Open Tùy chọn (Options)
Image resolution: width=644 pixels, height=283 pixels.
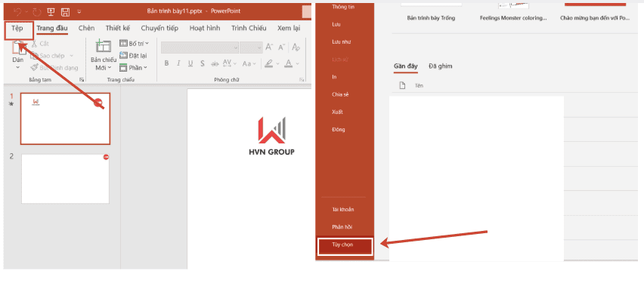pos(345,246)
